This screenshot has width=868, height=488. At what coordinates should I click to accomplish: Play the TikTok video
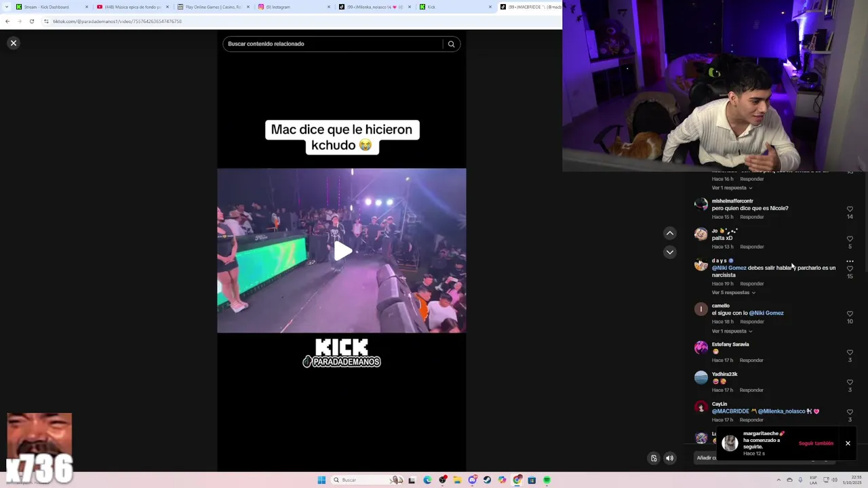[x=342, y=251]
